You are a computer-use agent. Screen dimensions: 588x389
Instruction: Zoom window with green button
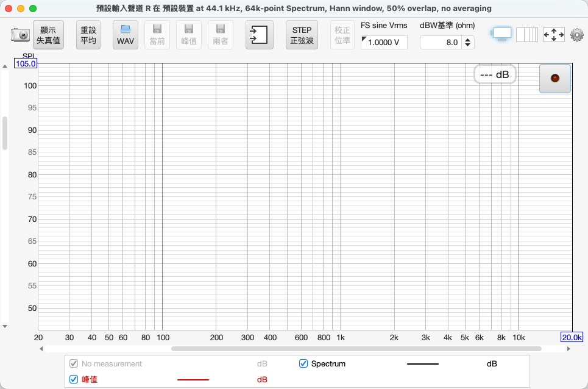[x=33, y=9]
